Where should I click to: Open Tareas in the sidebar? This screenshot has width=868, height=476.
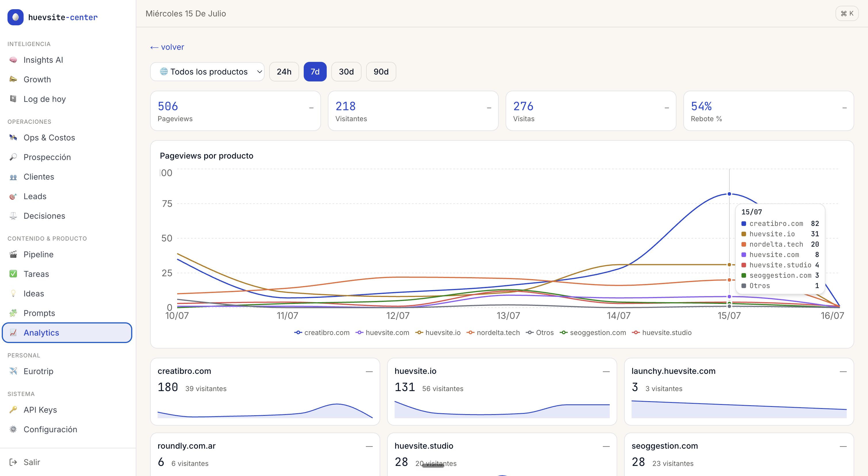(x=67, y=274)
